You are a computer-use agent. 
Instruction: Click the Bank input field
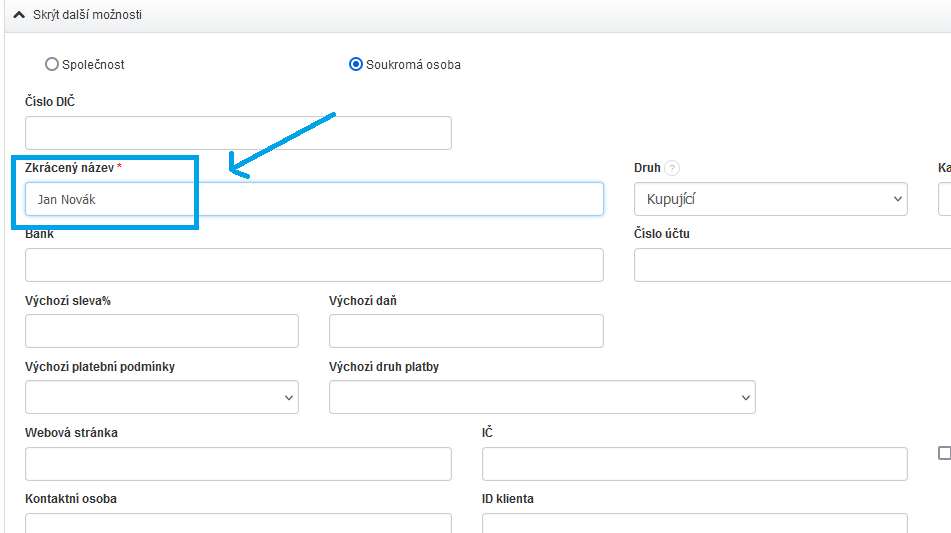click(314, 265)
